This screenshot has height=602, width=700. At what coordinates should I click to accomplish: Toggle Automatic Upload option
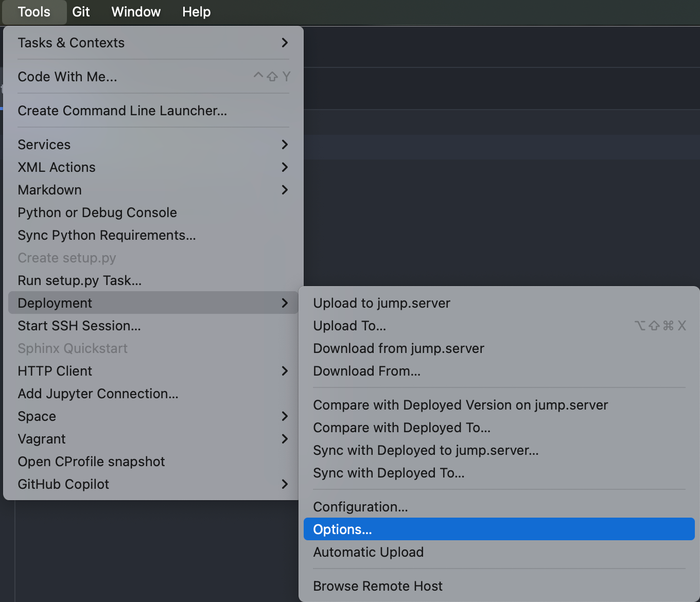[369, 552]
